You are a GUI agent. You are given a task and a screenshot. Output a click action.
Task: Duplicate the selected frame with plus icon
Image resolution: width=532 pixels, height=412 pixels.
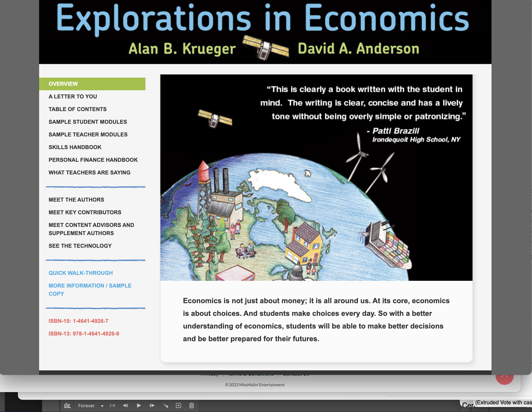(178, 405)
